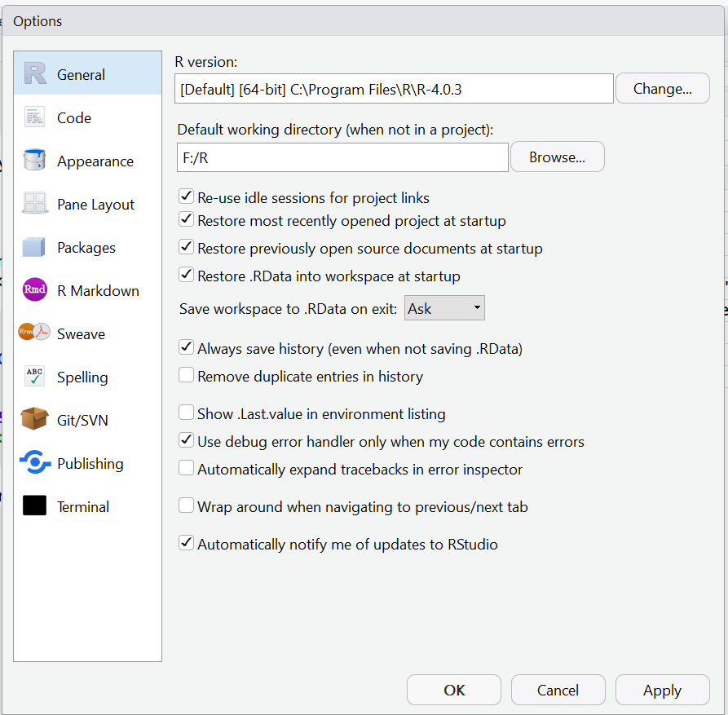This screenshot has width=728, height=715.
Task: Click the Code document icon
Action: (35, 117)
